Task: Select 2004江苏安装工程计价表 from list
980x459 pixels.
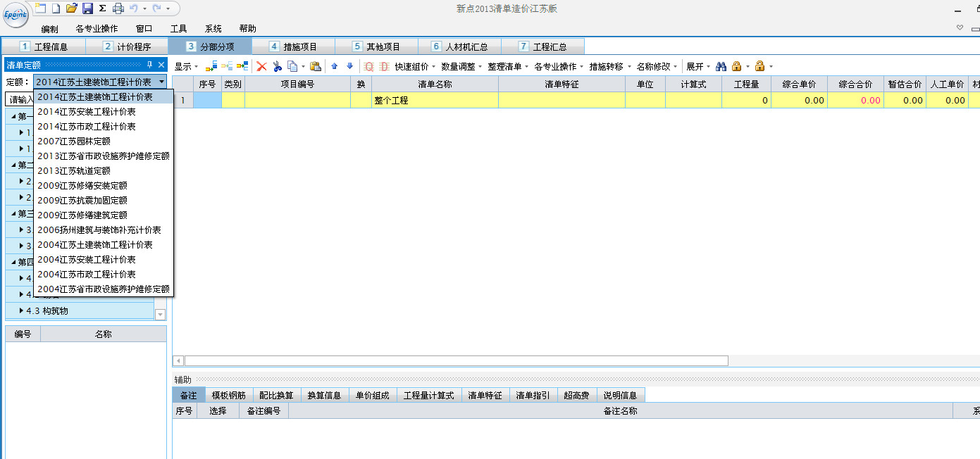Action: 103,260
